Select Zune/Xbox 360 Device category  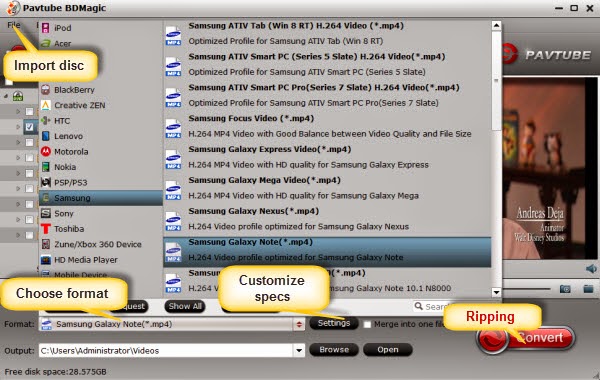(101, 244)
